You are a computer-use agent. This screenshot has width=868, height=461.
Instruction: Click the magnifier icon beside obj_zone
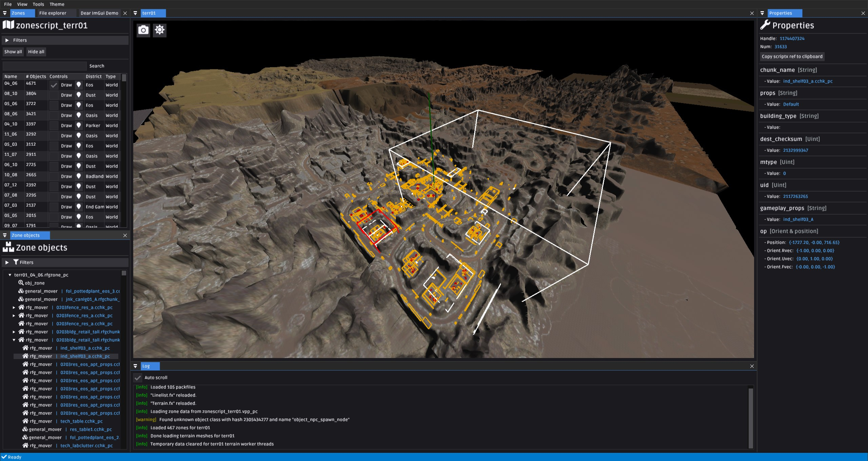tap(21, 283)
